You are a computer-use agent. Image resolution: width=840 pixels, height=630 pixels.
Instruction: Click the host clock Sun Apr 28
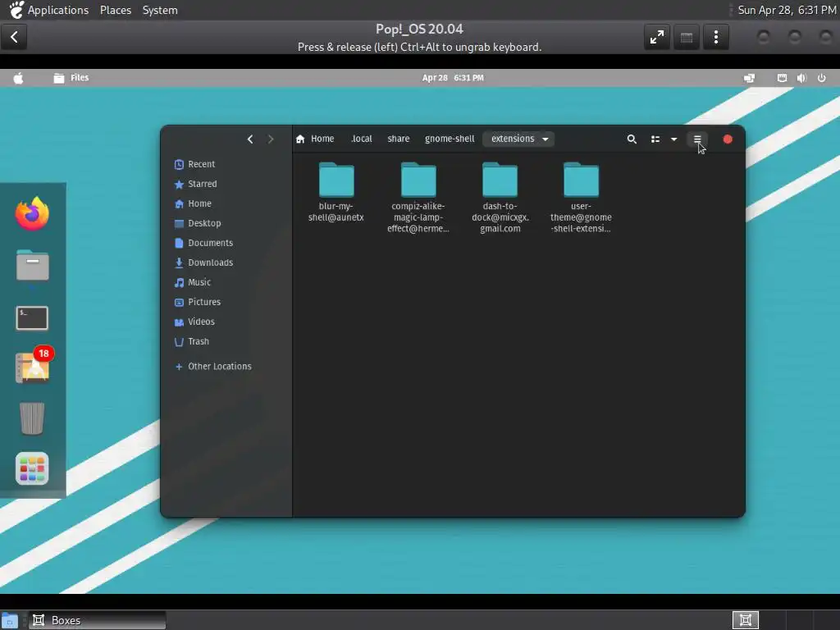pyautogui.click(x=787, y=10)
